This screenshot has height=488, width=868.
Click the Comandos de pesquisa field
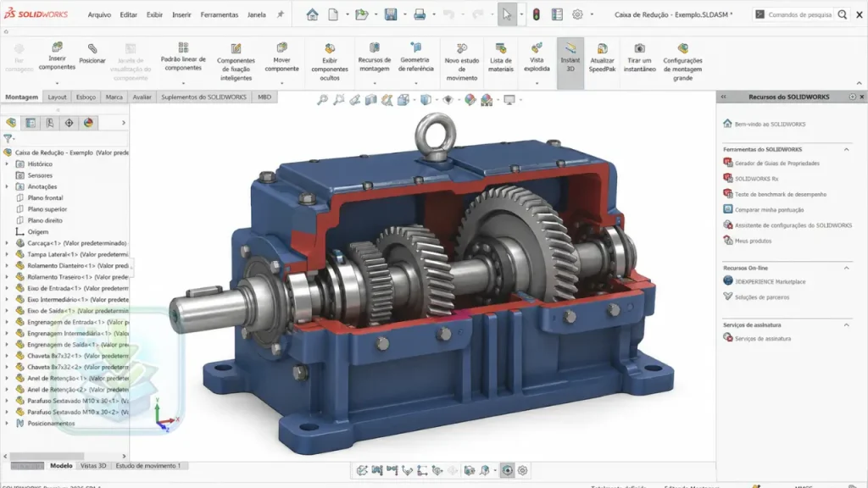point(800,15)
